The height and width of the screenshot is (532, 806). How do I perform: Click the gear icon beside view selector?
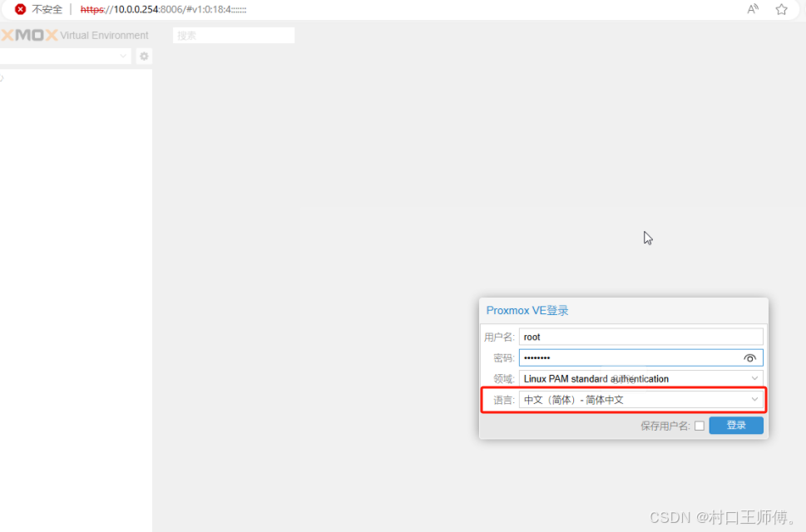pos(144,56)
